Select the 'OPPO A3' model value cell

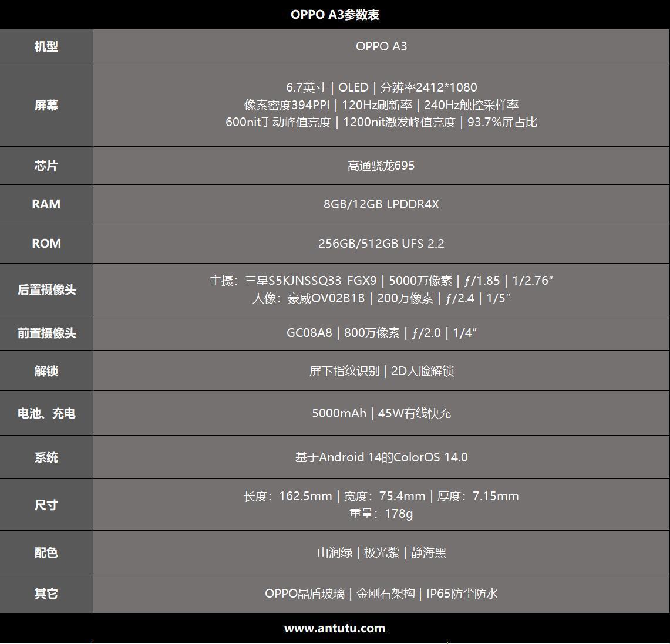[381, 46]
